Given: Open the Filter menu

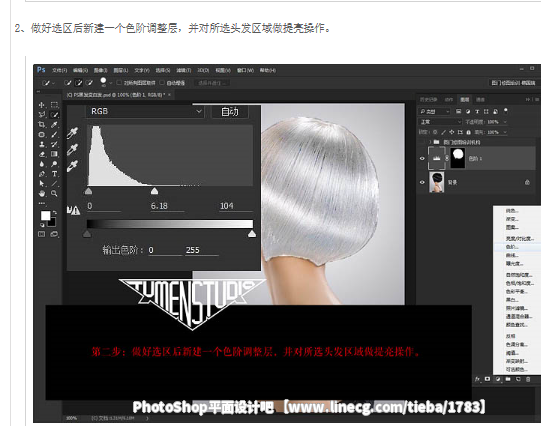Looking at the screenshot, I should coord(184,70).
